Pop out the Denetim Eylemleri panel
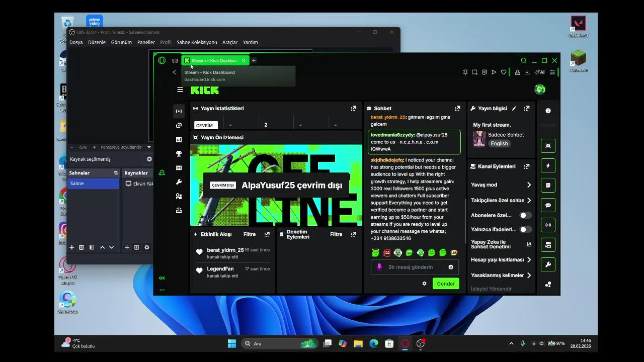 pyautogui.click(x=354, y=234)
